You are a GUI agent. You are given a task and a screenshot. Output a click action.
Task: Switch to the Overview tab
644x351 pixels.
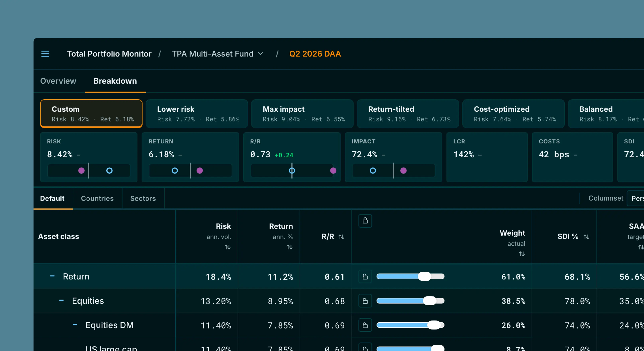point(58,81)
